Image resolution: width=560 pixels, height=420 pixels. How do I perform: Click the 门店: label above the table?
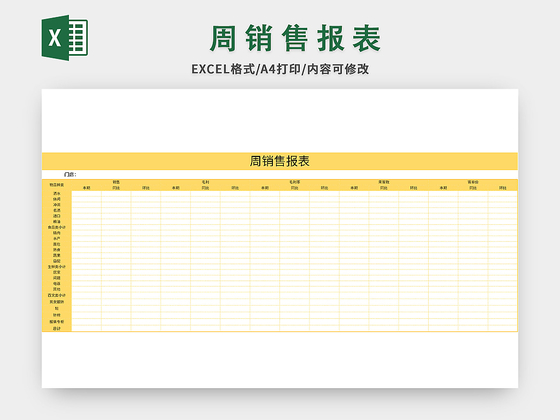(70, 175)
